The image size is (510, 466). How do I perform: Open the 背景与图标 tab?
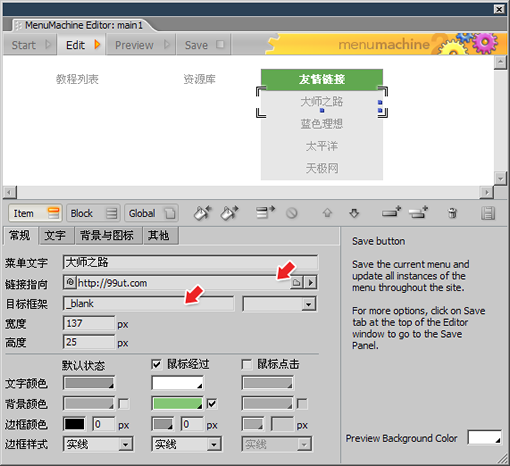(108, 236)
